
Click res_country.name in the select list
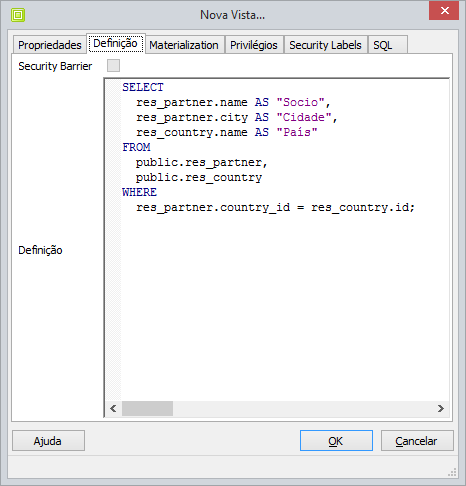(x=192, y=133)
